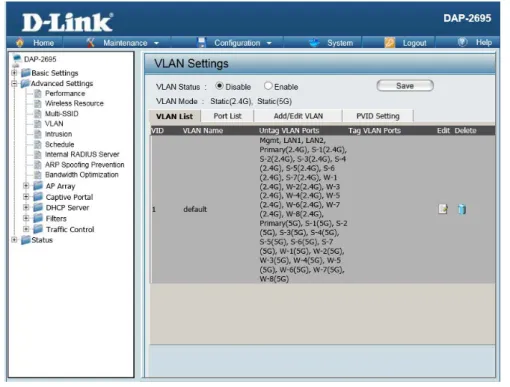
Task: Click the Internal RADIUS Server page icon
Action: (38, 154)
